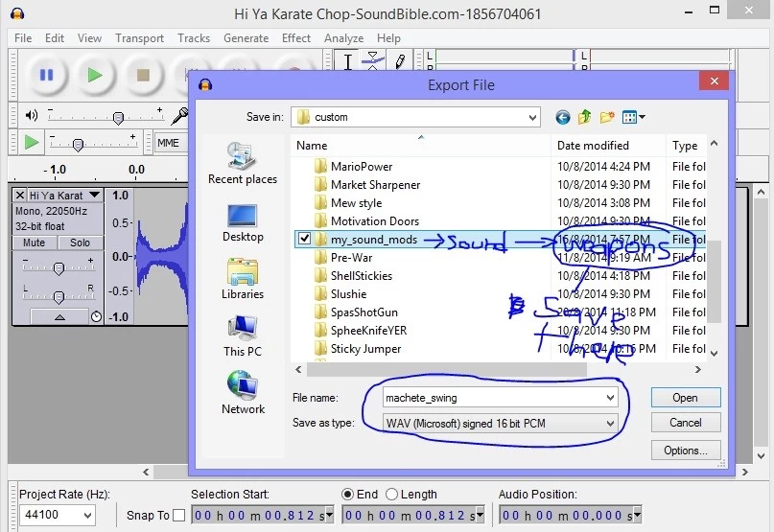Click the Open button in dialog
This screenshot has height=532, width=774.
685,398
